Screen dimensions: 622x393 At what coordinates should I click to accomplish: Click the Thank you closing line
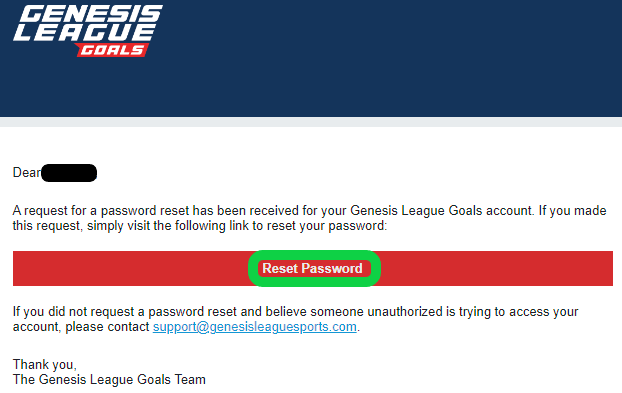44,364
